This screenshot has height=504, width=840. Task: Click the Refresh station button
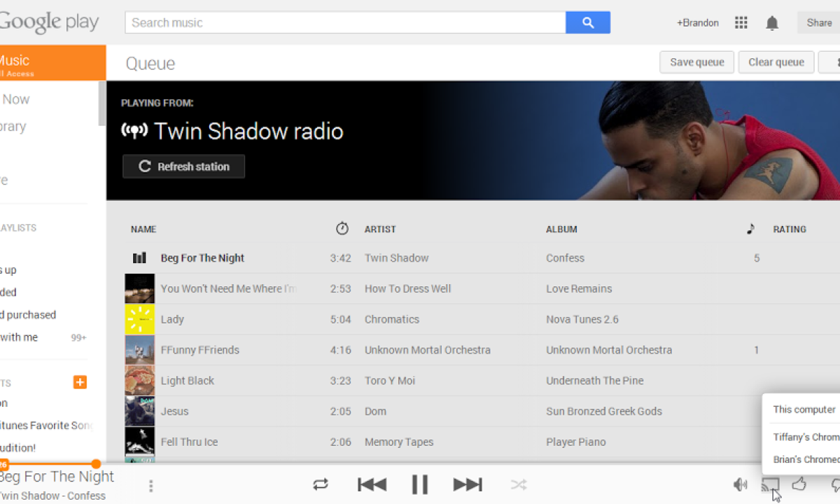(183, 167)
